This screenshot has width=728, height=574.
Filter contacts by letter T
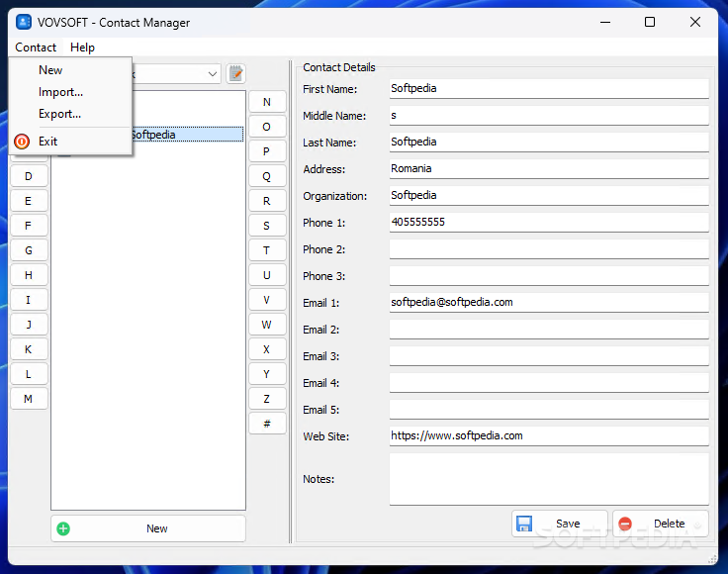pos(267,250)
